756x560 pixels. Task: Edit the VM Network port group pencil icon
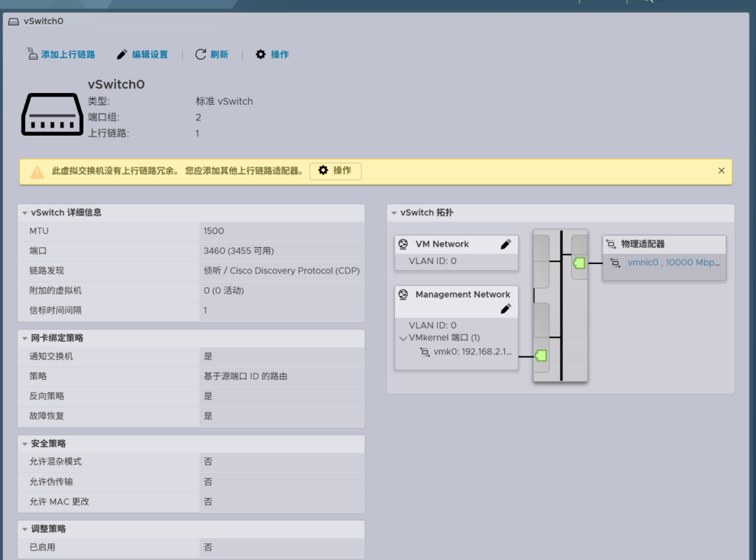pos(506,244)
